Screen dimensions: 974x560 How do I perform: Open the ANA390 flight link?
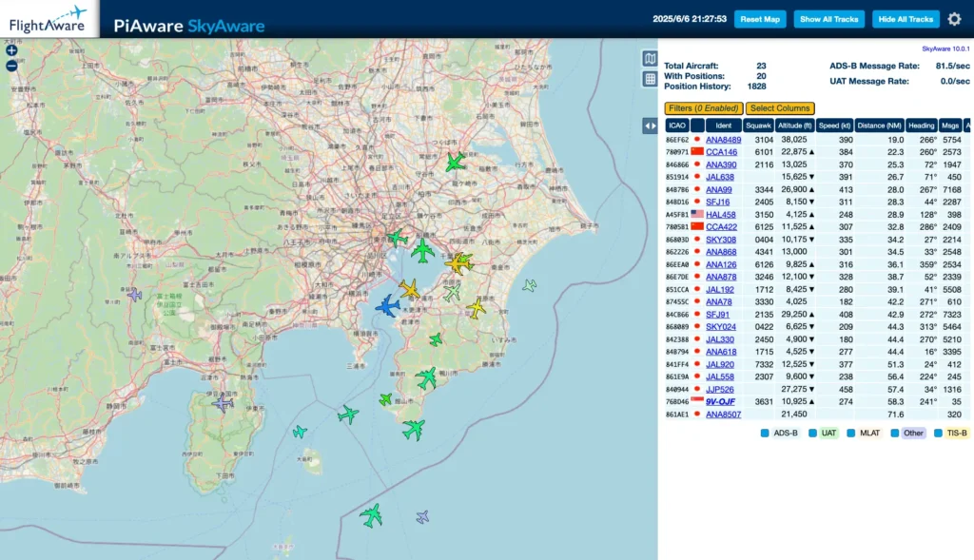coord(721,164)
